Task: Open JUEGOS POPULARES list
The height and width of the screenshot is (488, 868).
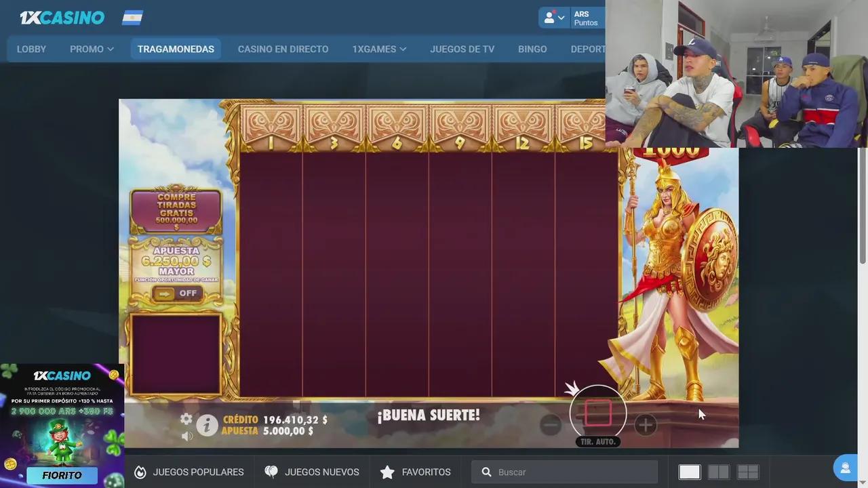Action: pyautogui.click(x=189, y=472)
